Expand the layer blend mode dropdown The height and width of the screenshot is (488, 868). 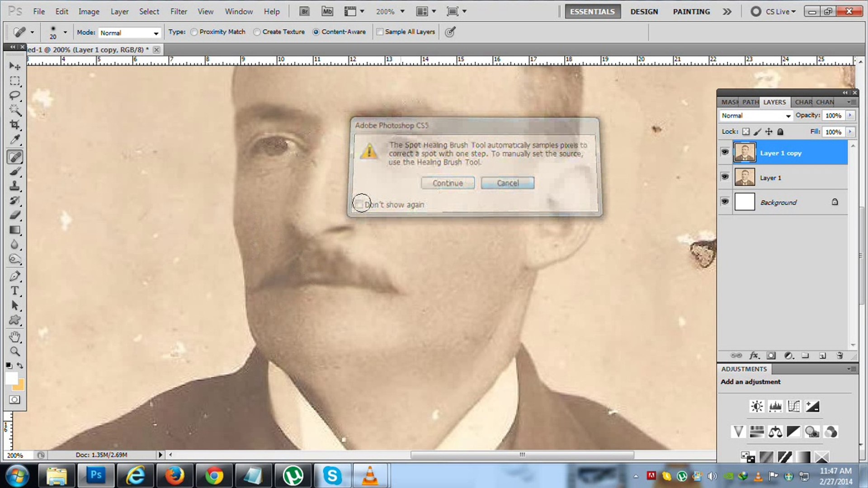click(756, 116)
